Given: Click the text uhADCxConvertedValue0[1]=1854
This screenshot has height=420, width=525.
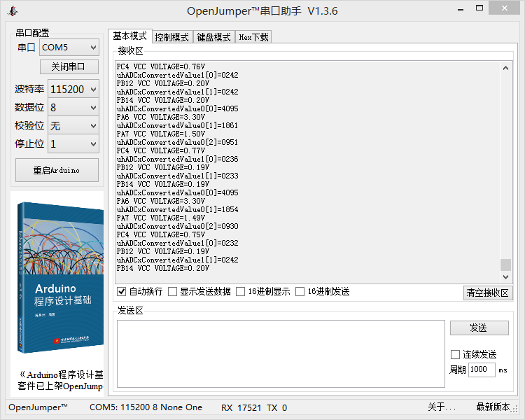Looking at the screenshot, I should (178, 209).
